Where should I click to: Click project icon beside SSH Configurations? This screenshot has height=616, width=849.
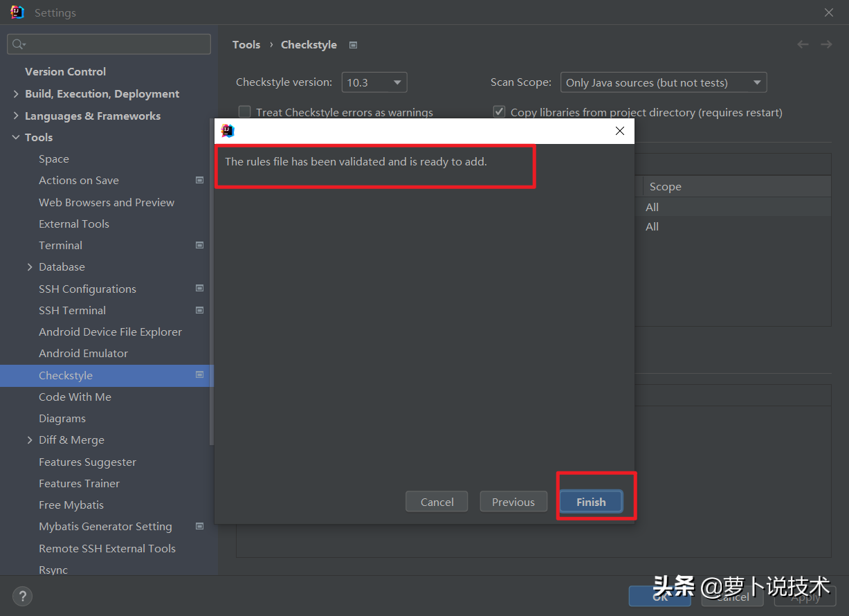(x=200, y=288)
